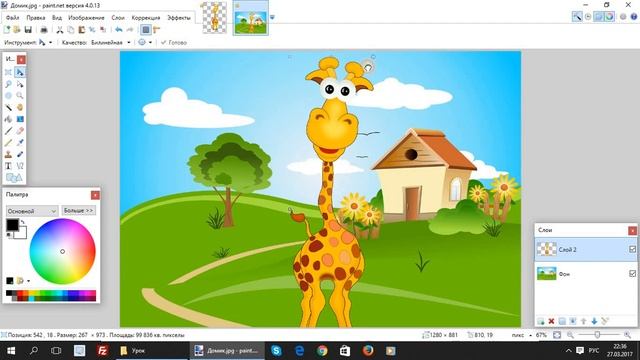Image resolution: width=640 pixels, height=360 pixels.
Task: Toggle rulers display
Action: pyautogui.click(x=157, y=29)
